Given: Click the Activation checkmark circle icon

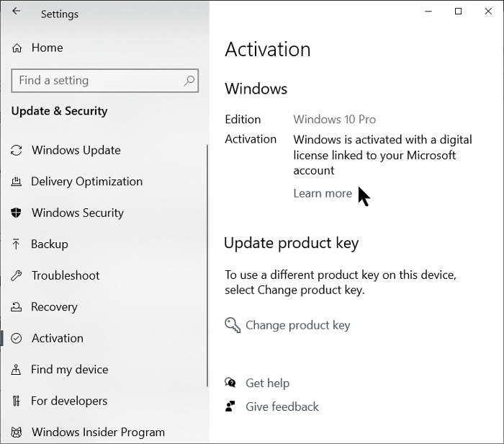Looking at the screenshot, I should 17,339.
